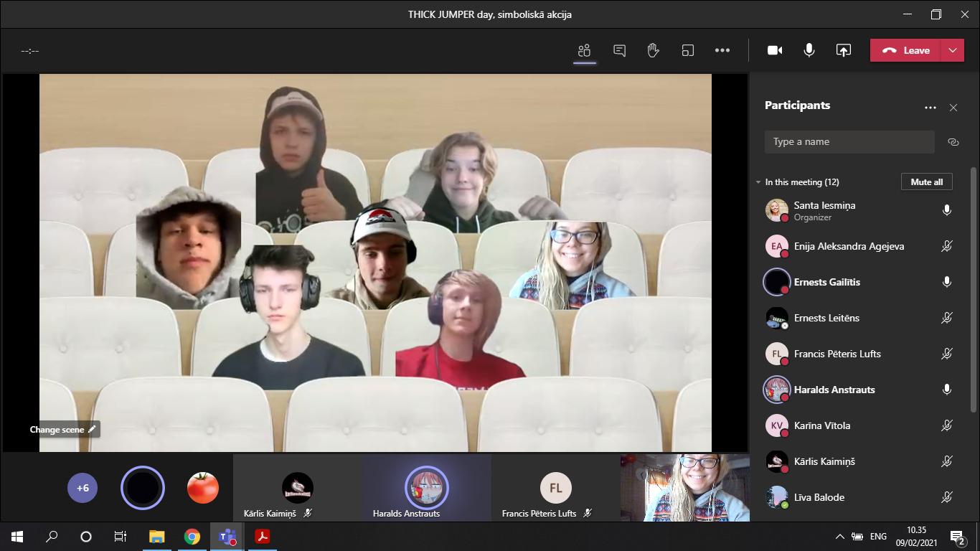Click the raise hand icon
This screenshot has height=551, width=980.
(x=653, y=50)
